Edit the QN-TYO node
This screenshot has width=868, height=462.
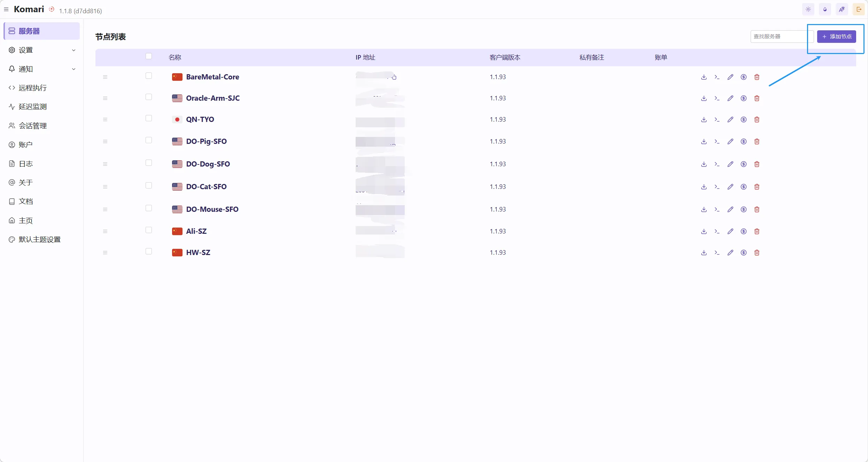point(730,120)
